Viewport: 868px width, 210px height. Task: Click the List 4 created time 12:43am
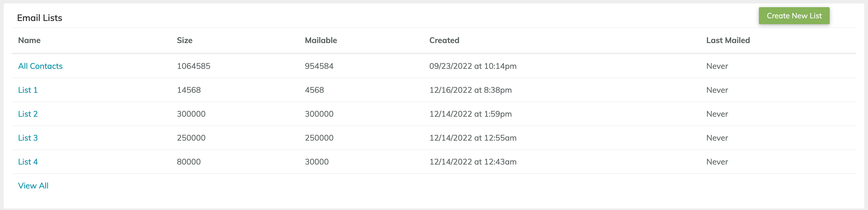point(500,162)
